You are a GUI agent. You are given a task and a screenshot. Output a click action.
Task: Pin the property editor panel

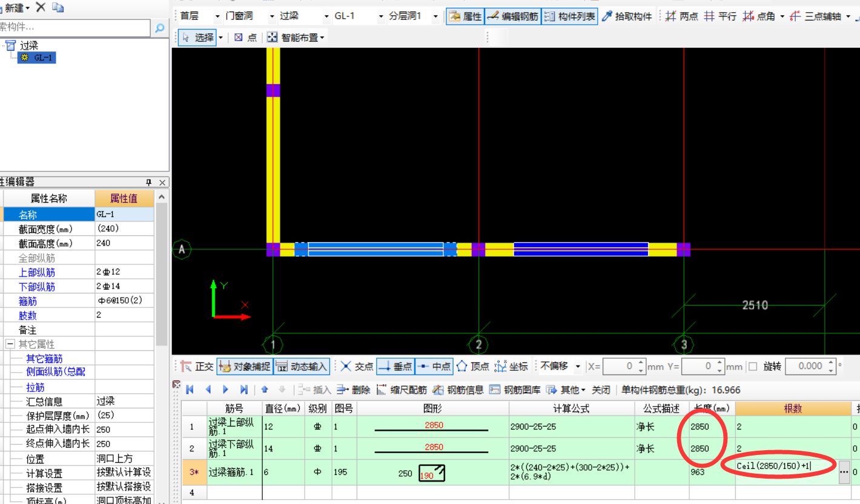[149, 182]
